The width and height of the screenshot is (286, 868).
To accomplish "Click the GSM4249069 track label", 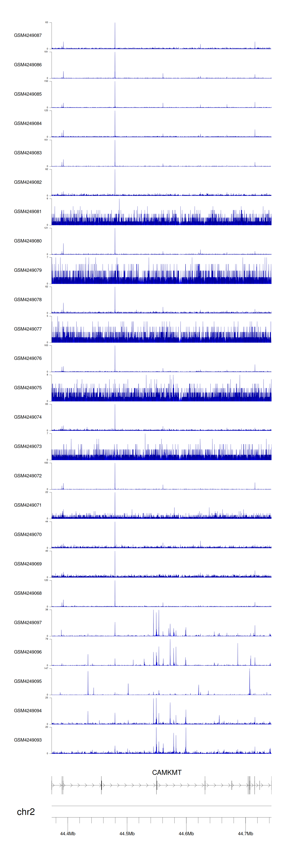I will 28,564.
